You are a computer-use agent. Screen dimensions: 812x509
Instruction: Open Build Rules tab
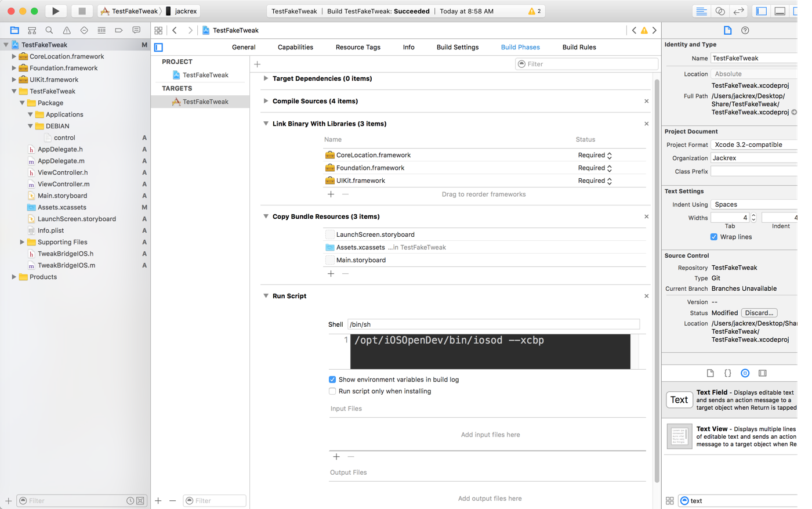pos(579,47)
